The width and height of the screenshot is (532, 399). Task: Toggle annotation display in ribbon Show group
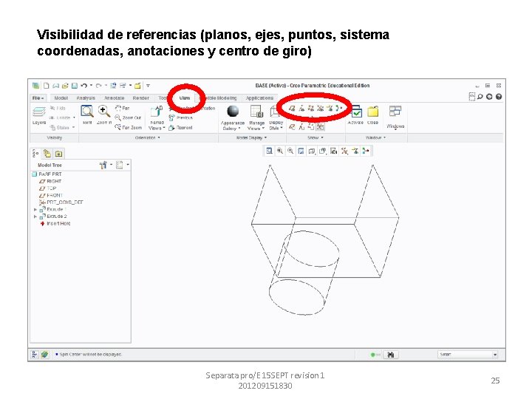(x=330, y=108)
